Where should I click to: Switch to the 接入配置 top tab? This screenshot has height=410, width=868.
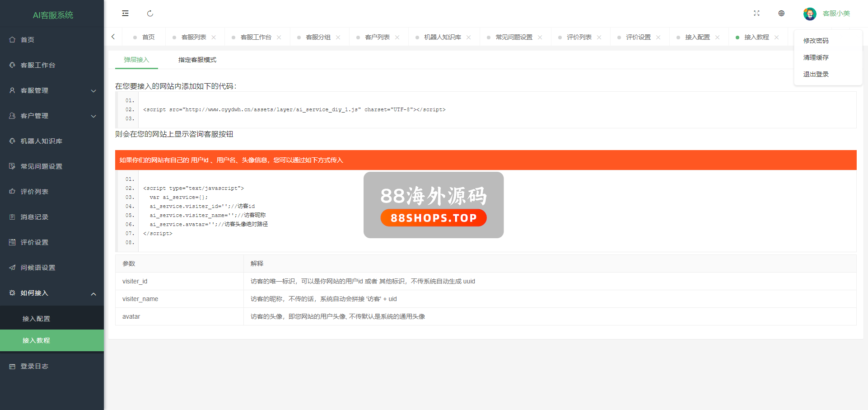(x=697, y=37)
